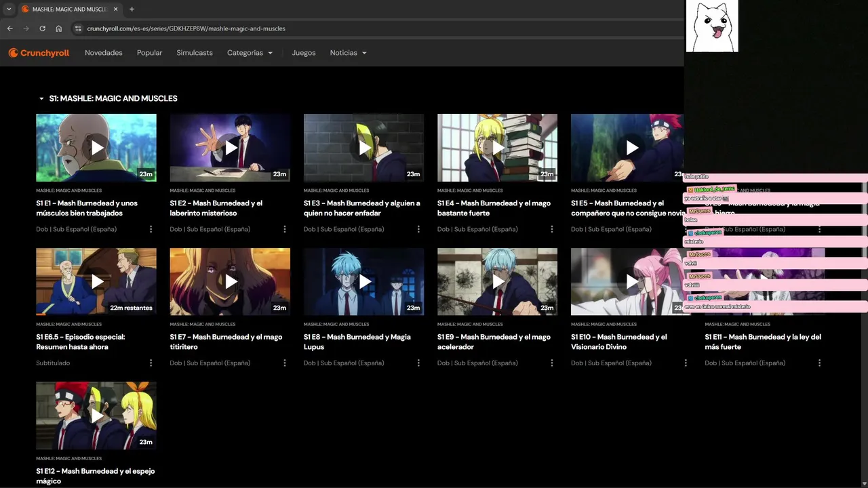Open options menu for S1 E2
Viewport: 868px width, 488px height.
coord(284,229)
